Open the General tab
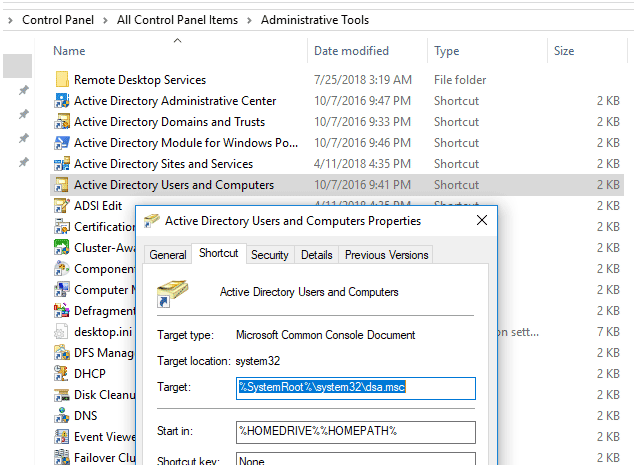Screen dimensions: 643x470 (x=168, y=255)
